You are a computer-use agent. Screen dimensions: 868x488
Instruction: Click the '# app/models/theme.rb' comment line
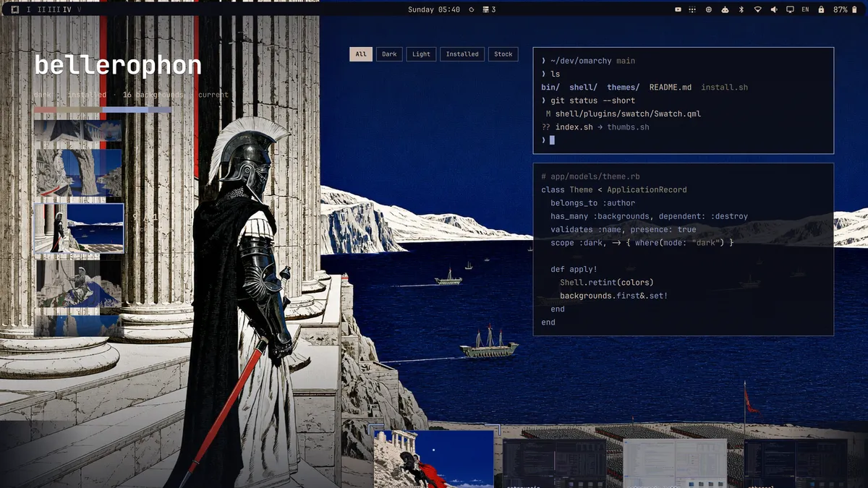click(590, 176)
